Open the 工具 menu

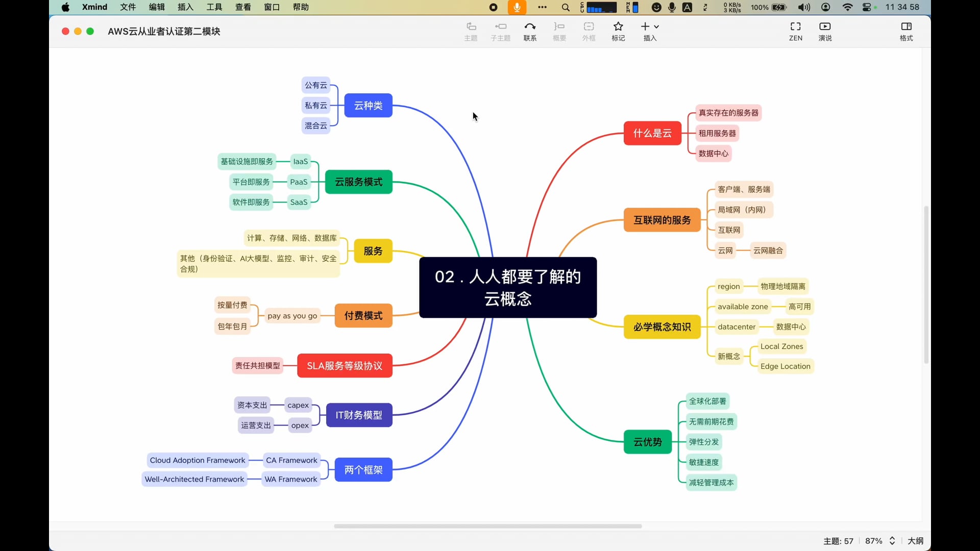(x=213, y=7)
